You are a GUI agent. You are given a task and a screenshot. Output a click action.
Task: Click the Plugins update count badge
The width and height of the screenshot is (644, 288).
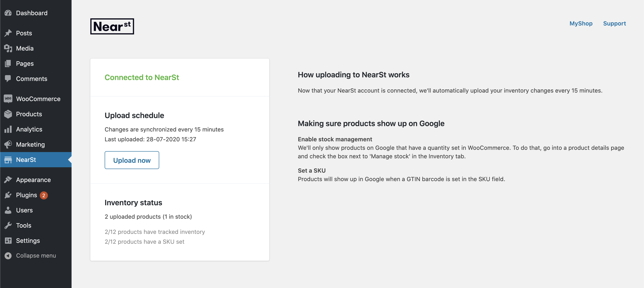(44, 195)
